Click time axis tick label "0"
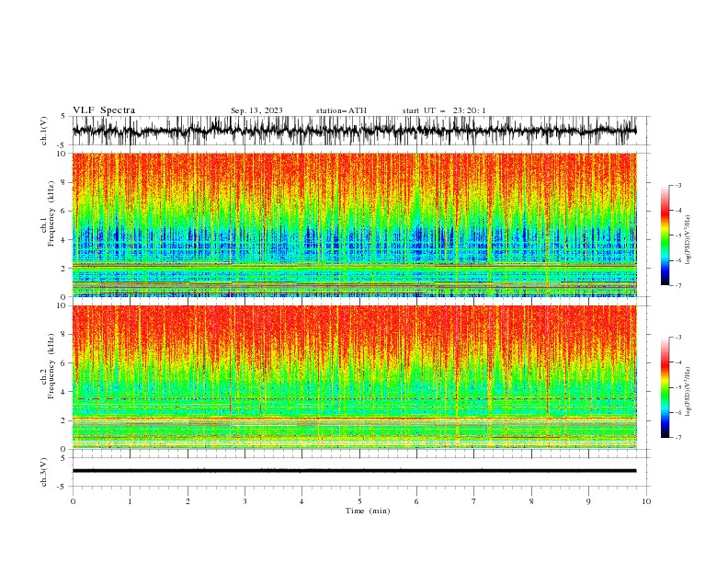Viewport: 728px width, 563px height. (x=73, y=501)
